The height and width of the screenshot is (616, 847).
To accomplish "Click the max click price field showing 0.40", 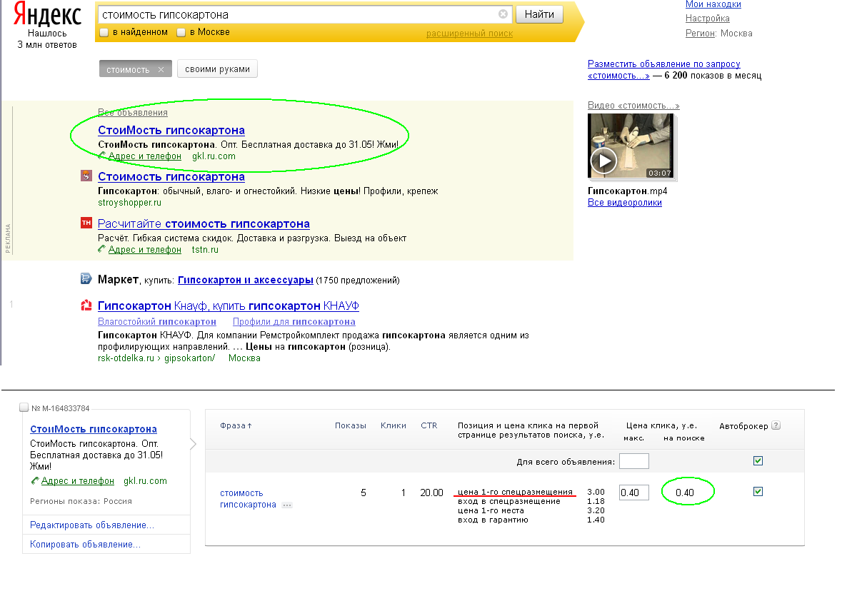I will pos(633,493).
